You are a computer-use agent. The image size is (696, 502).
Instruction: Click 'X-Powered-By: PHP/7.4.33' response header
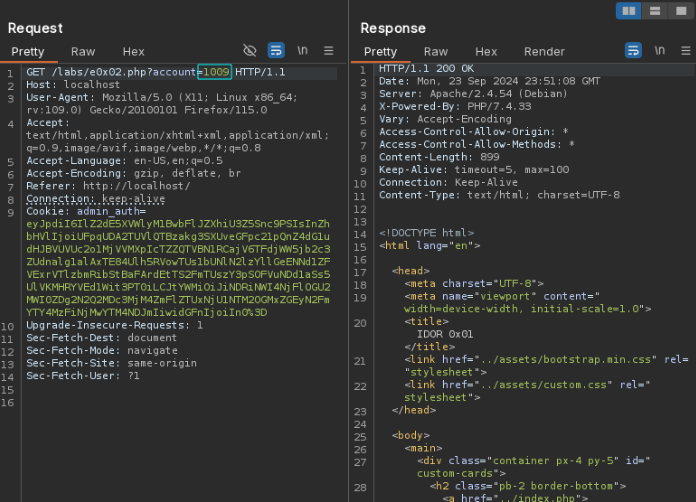click(x=455, y=107)
